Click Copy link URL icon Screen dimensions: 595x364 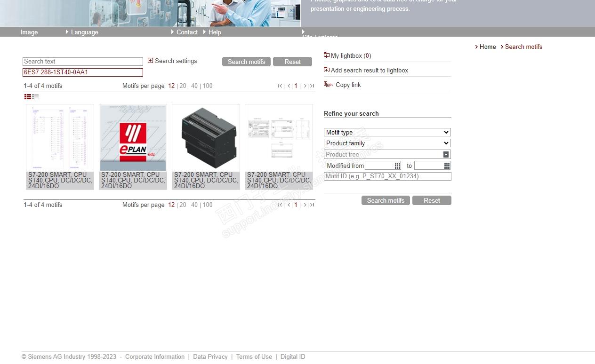pyautogui.click(x=329, y=85)
